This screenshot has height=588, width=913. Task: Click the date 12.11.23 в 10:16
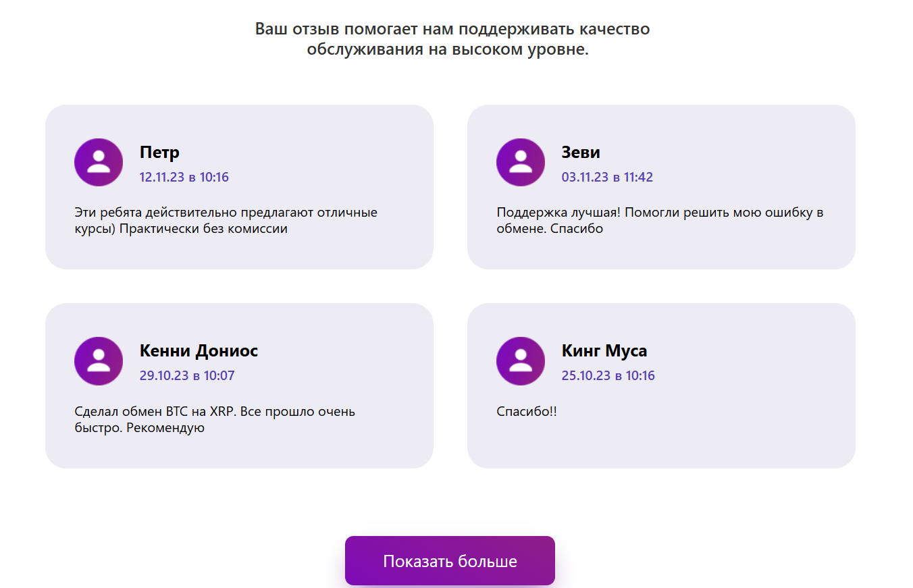click(184, 178)
